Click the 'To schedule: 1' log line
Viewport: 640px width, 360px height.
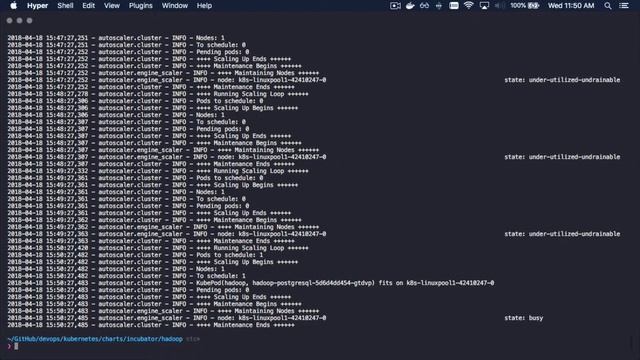(127, 276)
